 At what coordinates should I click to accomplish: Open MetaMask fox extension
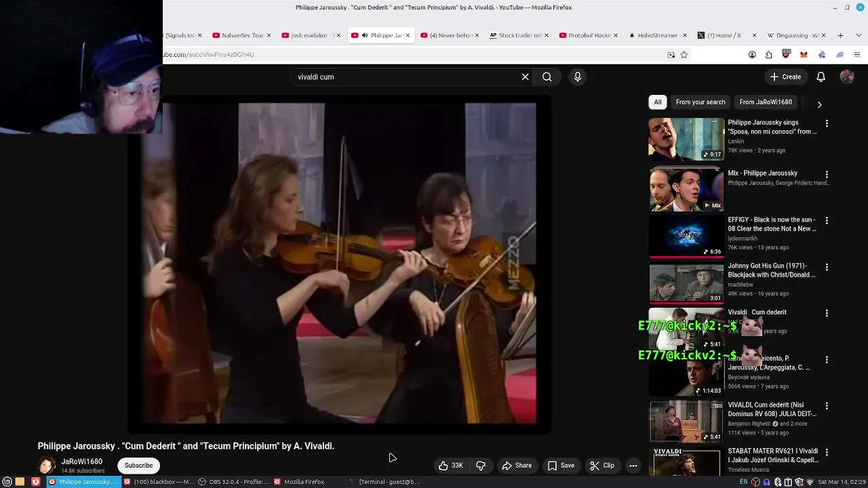pos(804,55)
